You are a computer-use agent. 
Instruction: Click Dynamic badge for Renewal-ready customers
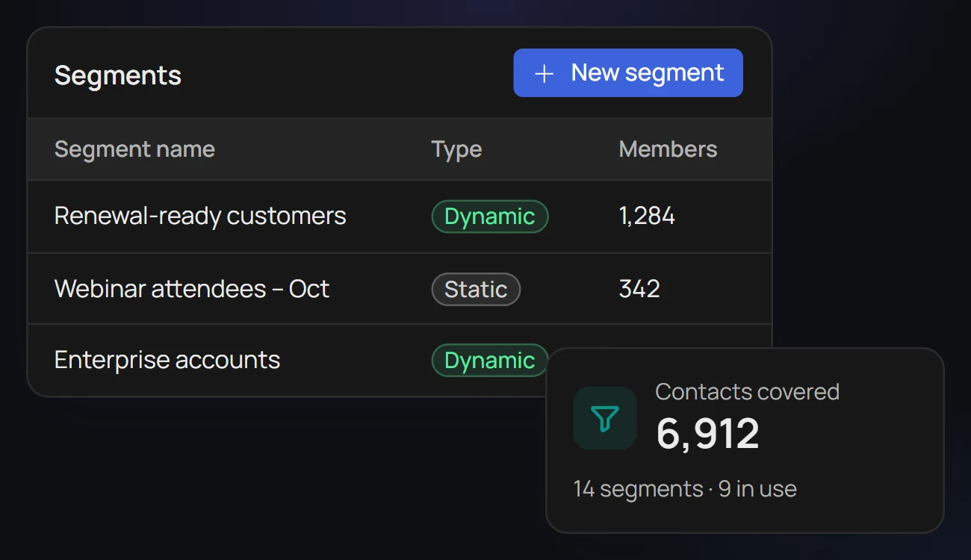pos(490,217)
